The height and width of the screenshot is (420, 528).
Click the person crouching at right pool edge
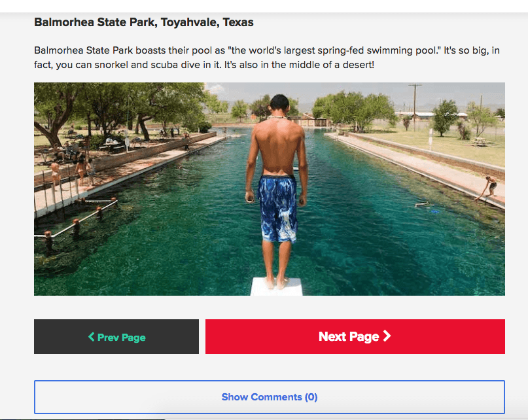pyautogui.click(x=488, y=188)
